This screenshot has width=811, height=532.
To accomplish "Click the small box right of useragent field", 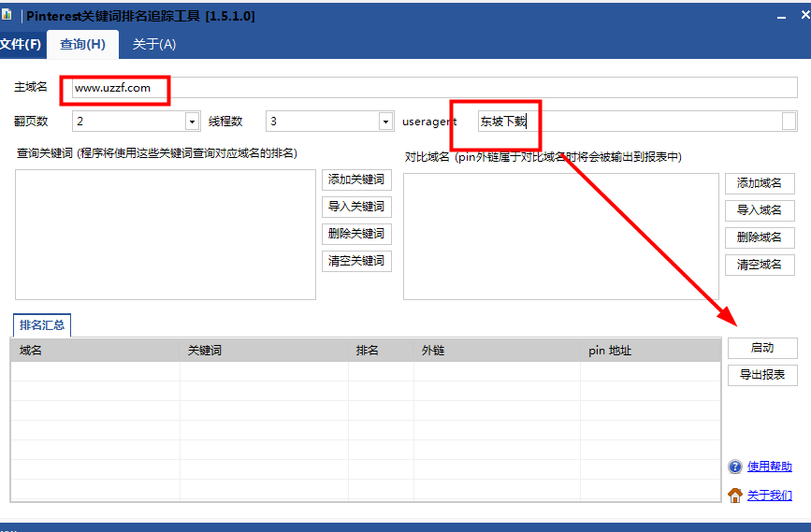I will [789, 122].
